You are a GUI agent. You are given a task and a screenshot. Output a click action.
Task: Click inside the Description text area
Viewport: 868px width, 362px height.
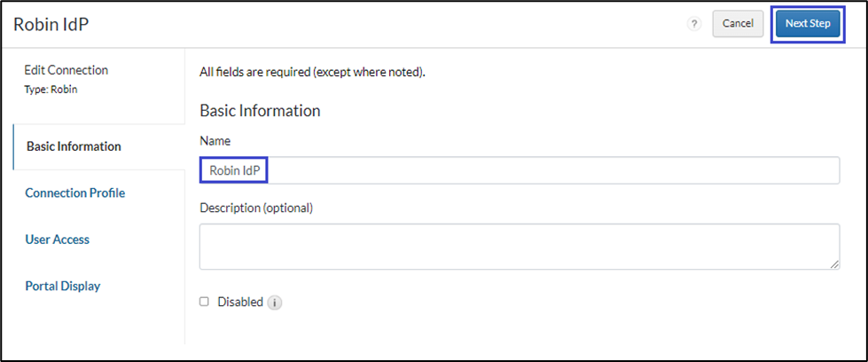pyautogui.click(x=519, y=246)
